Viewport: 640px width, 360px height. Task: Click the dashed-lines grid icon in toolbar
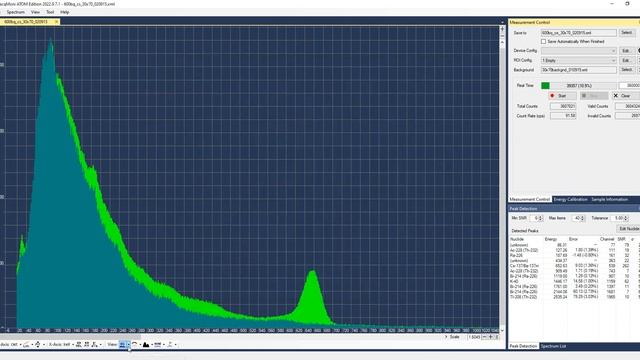tap(158, 345)
